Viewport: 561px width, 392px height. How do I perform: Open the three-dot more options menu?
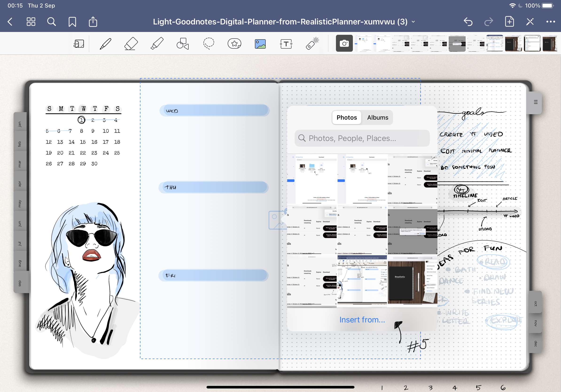550,22
